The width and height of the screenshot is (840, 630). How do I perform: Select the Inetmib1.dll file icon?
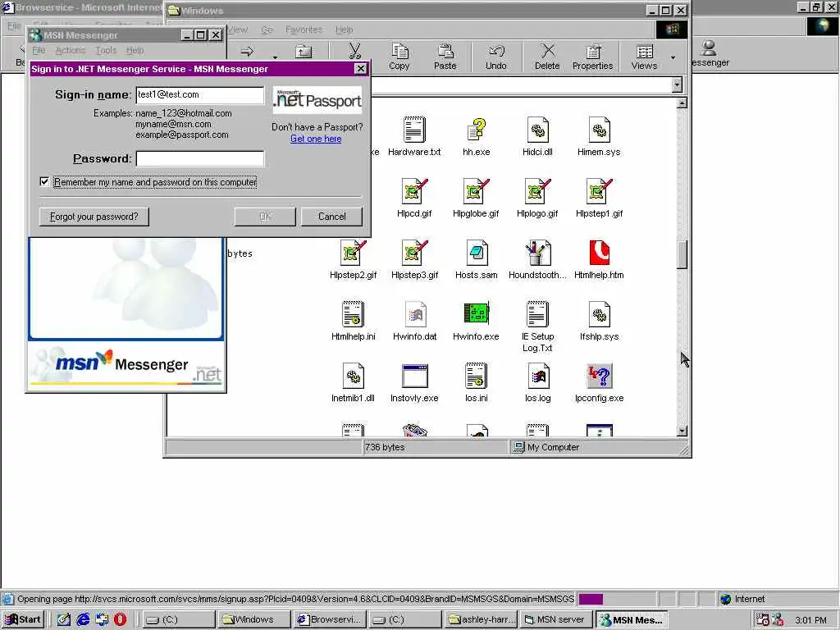(x=353, y=376)
